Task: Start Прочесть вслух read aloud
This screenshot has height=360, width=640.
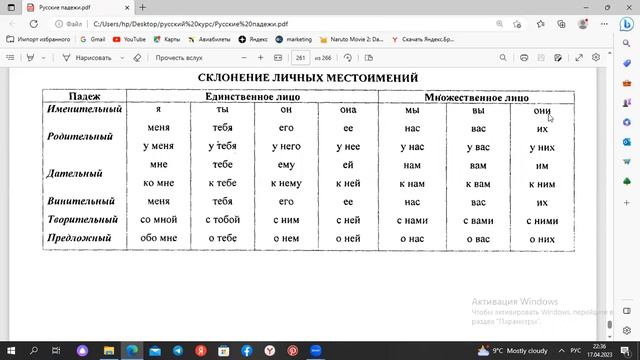Action: pos(179,58)
